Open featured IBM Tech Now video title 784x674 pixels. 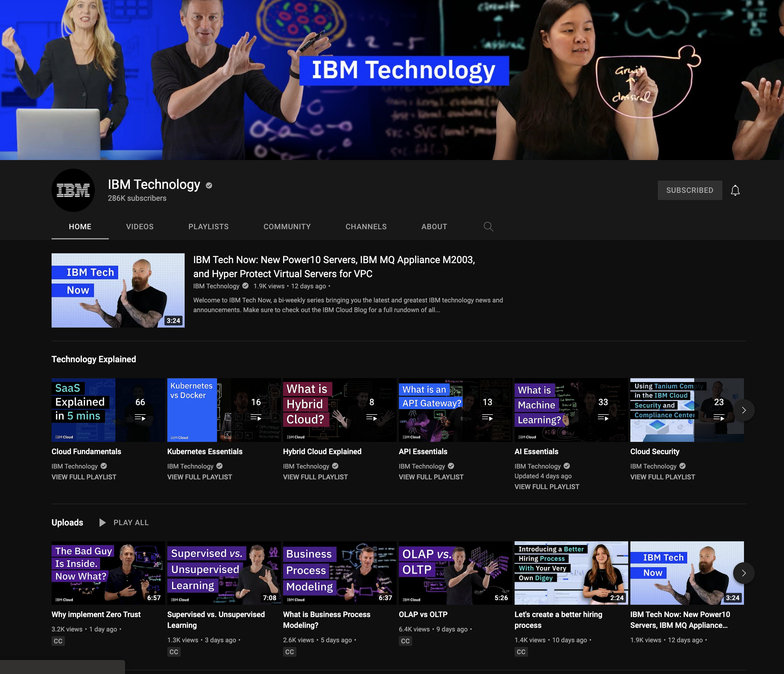[x=334, y=267]
